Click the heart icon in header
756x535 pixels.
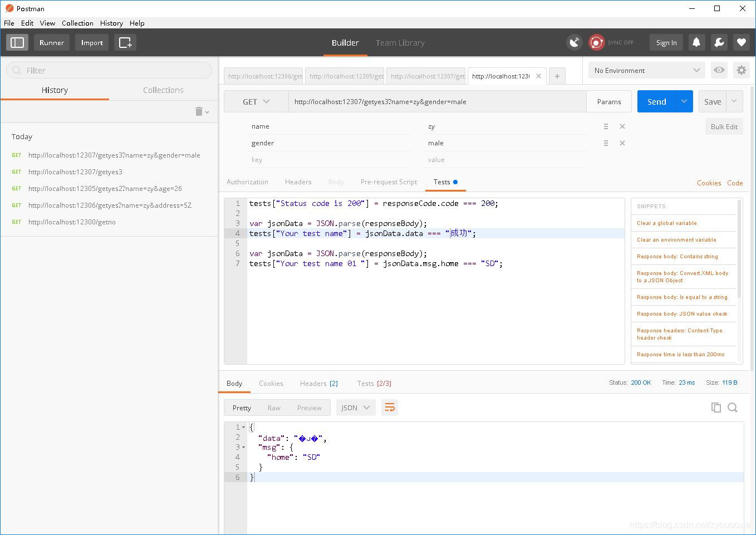coord(741,42)
